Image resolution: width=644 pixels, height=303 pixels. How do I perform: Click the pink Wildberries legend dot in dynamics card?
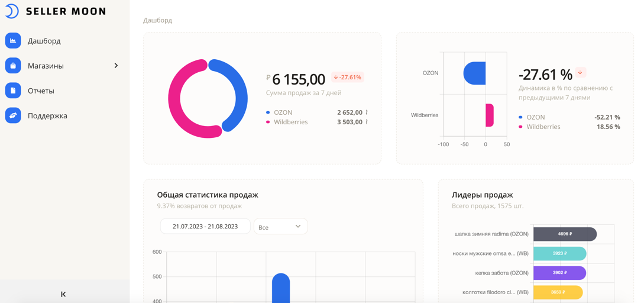pyautogui.click(x=521, y=127)
